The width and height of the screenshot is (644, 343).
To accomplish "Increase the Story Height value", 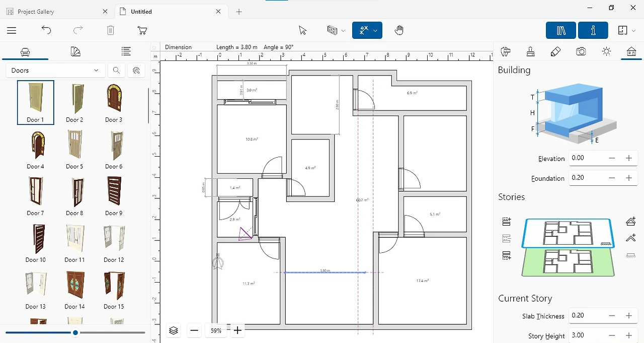I will click(628, 335).
